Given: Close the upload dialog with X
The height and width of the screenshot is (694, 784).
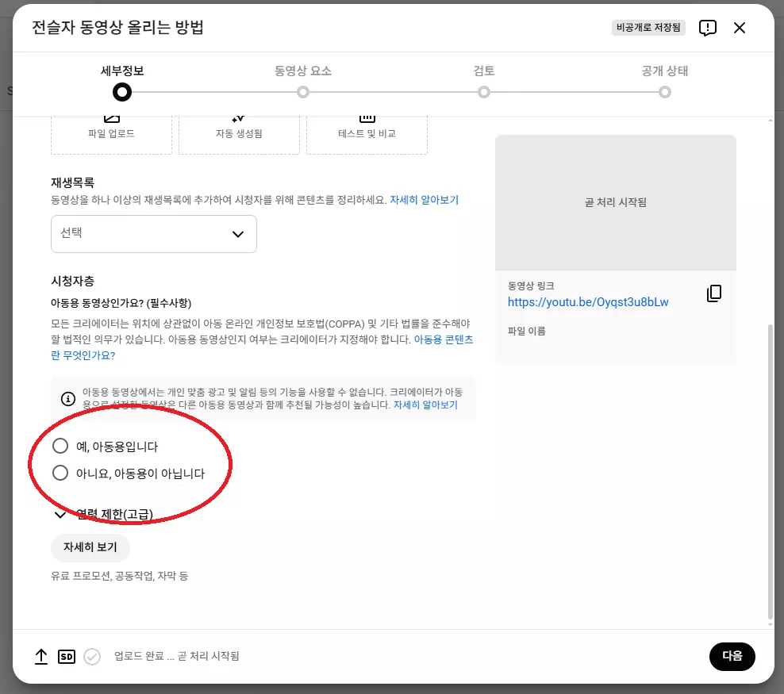Looking at the screenshot, I should point(740,28).
